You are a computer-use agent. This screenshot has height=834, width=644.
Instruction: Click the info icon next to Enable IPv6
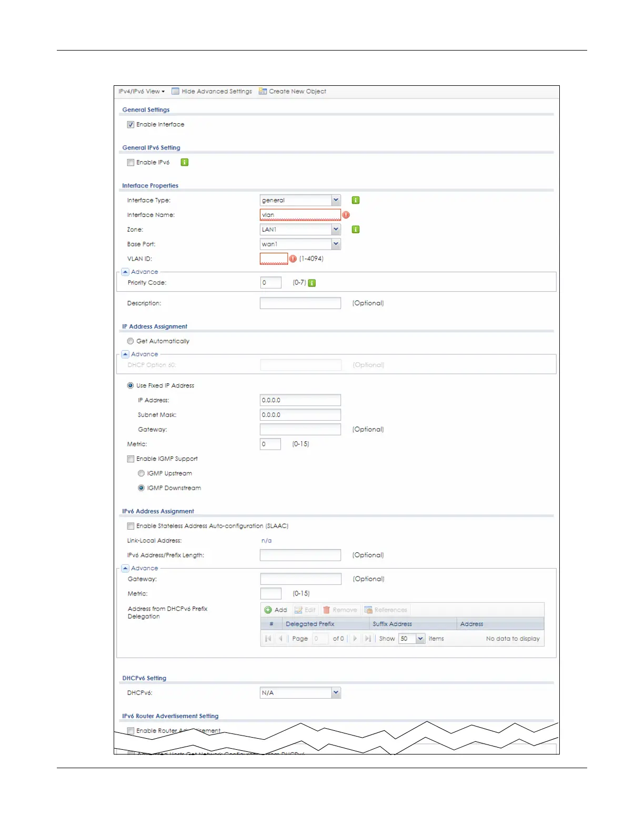click(184, 162)
